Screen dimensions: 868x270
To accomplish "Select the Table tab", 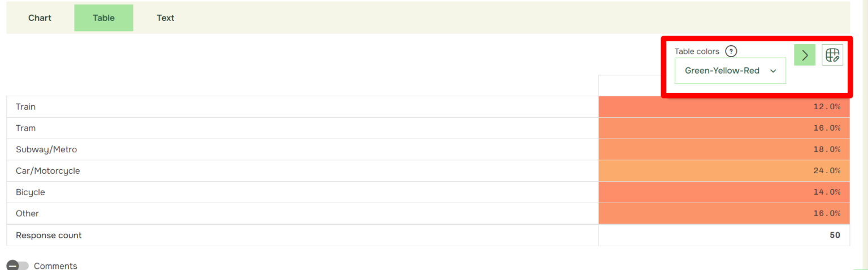I will pyautogui.click(x=104, y=18).
